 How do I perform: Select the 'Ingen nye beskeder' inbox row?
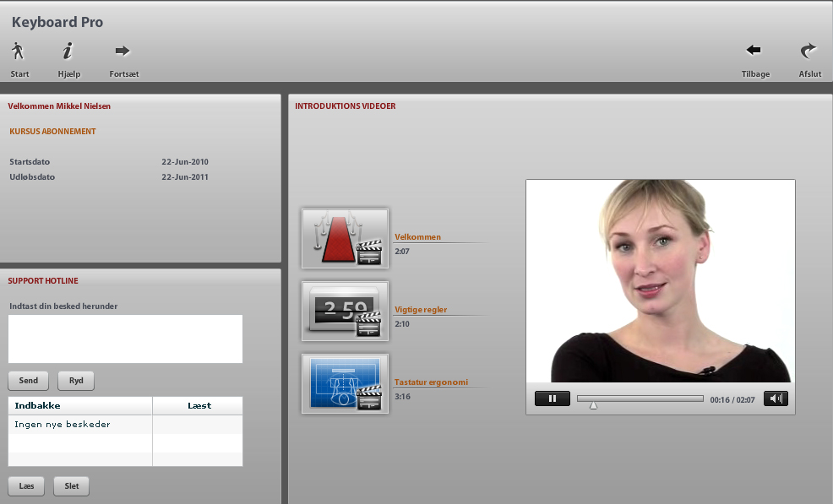tap(125, 425)
